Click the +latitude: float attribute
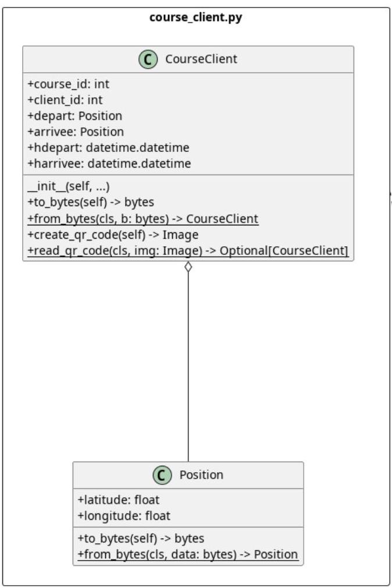Viewport: 392px width, 588px height. click(x=119, y=500)
